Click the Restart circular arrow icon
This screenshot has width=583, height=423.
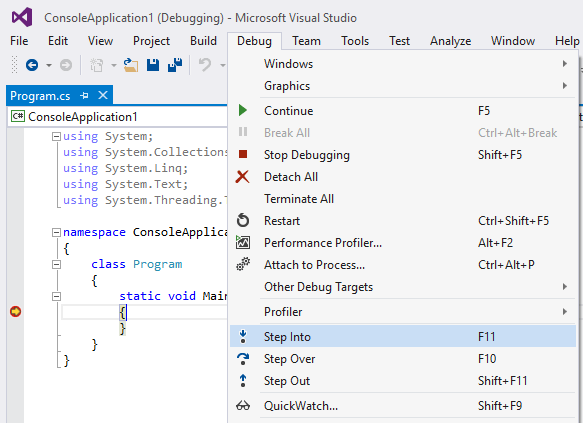click(x=243, y=220)
